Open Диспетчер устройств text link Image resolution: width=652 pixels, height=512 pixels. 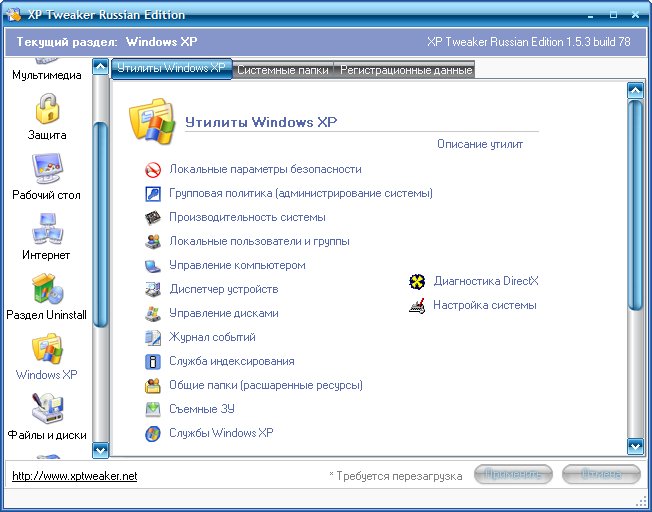point(224,289)
